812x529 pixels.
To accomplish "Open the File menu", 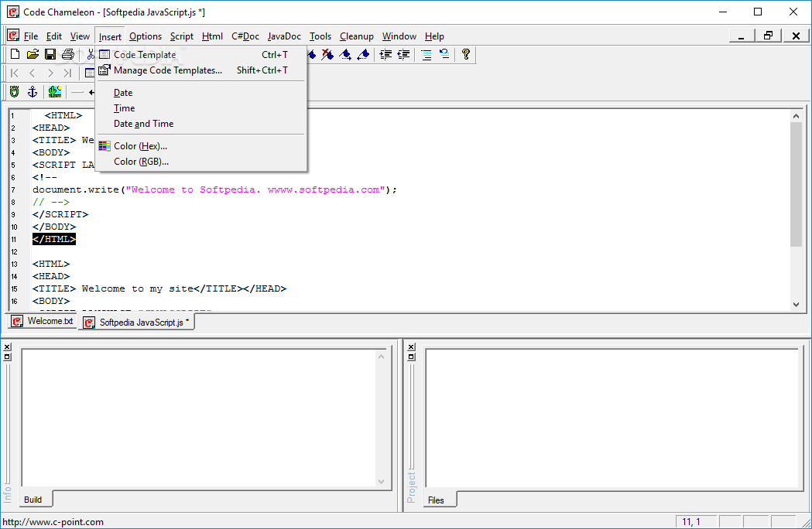I will point(31,36).
